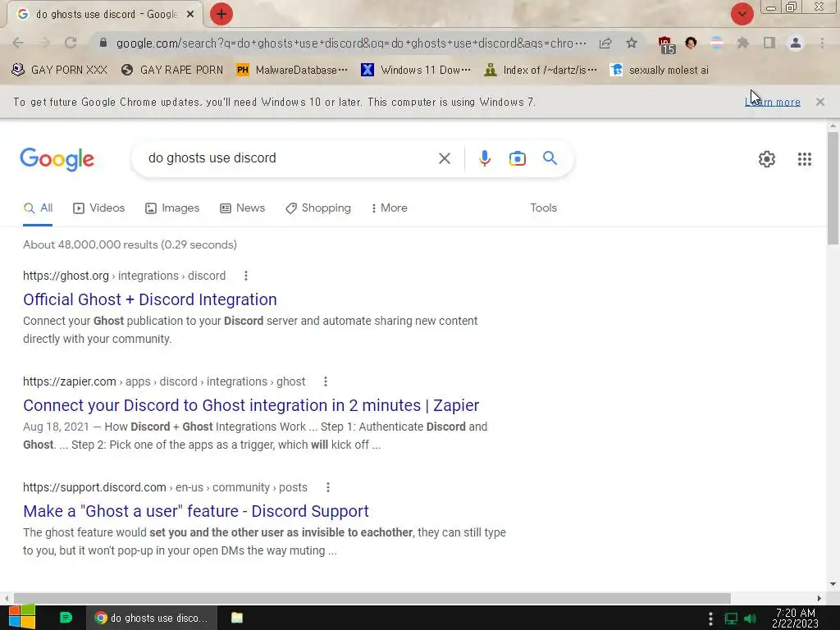
Task: Click the support.discord.com breadcrumb URL
Action: (165, 487)
